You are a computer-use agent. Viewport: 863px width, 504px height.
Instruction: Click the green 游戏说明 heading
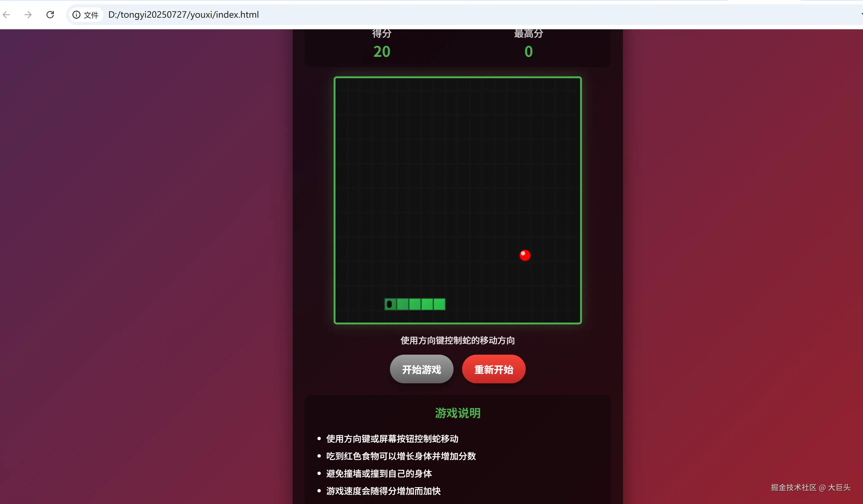tap(457, 413)
